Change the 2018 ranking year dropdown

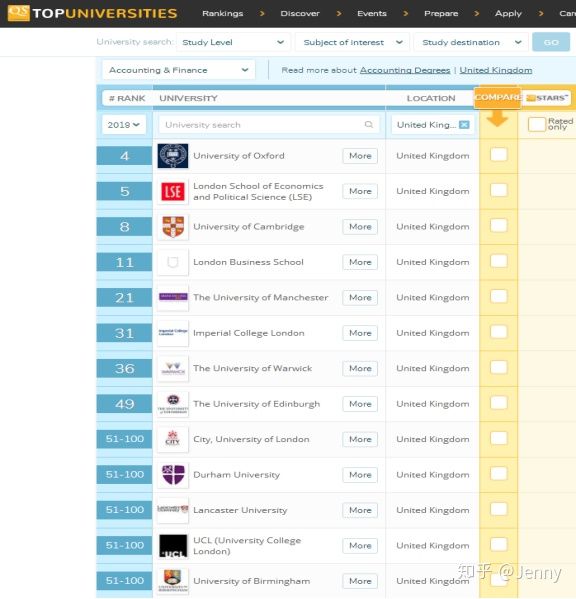124,125
